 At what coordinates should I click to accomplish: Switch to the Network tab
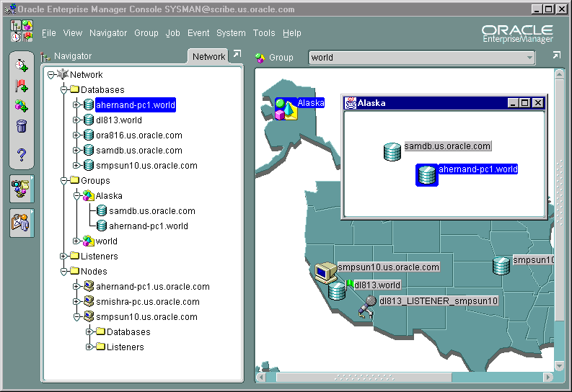click(x=208, y=56)
